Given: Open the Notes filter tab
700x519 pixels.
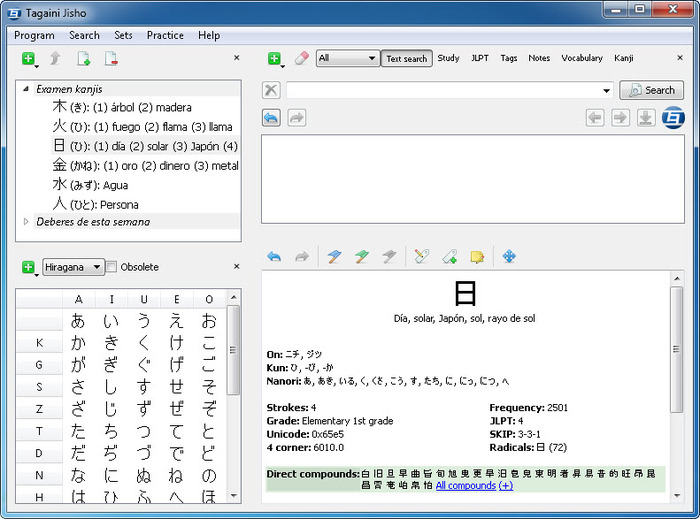Looking at the screenshot, I should click(x=539, y=58).
